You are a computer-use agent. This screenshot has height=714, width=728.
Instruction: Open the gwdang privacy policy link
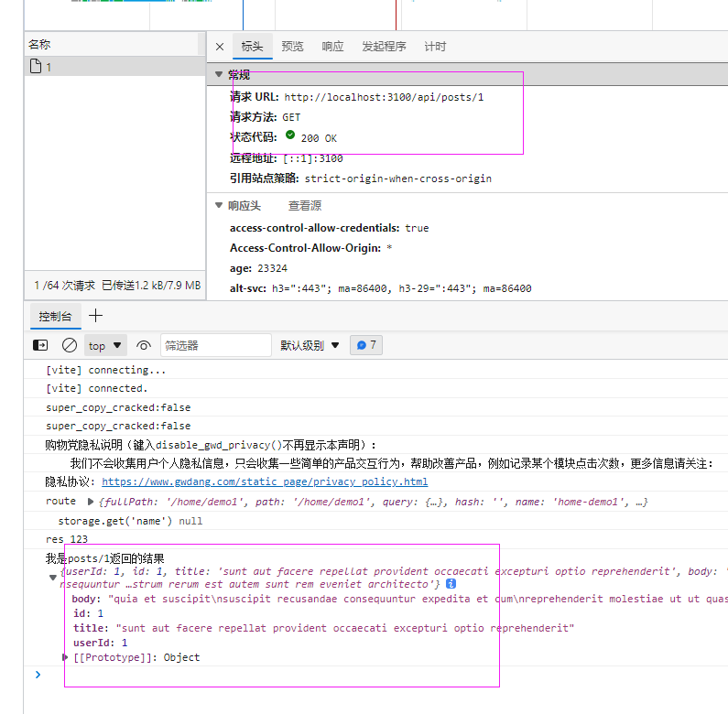pyautogui.click(x=265, y=481)
